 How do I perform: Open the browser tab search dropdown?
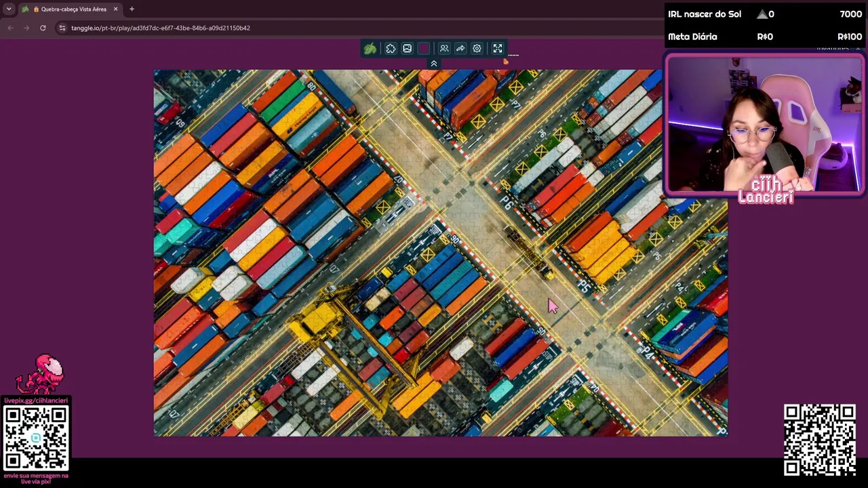pyautogui.click(x=9, y=9)
